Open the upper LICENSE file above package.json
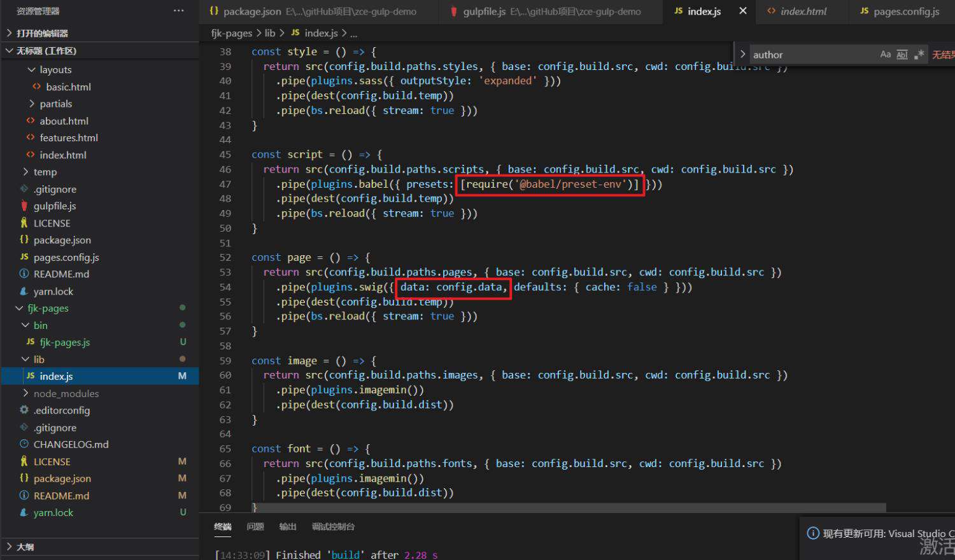 52,223
